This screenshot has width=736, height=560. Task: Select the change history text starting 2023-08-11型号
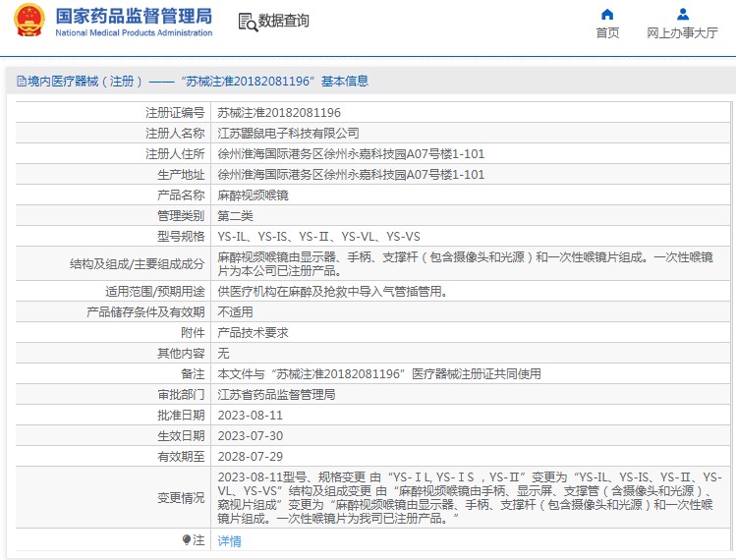coord(470,498)
